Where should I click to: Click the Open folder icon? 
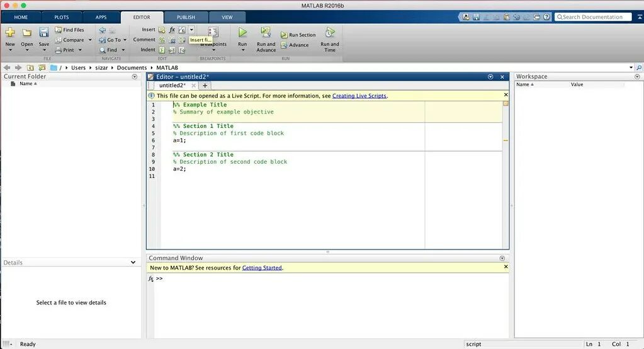[x=27, y=33]
